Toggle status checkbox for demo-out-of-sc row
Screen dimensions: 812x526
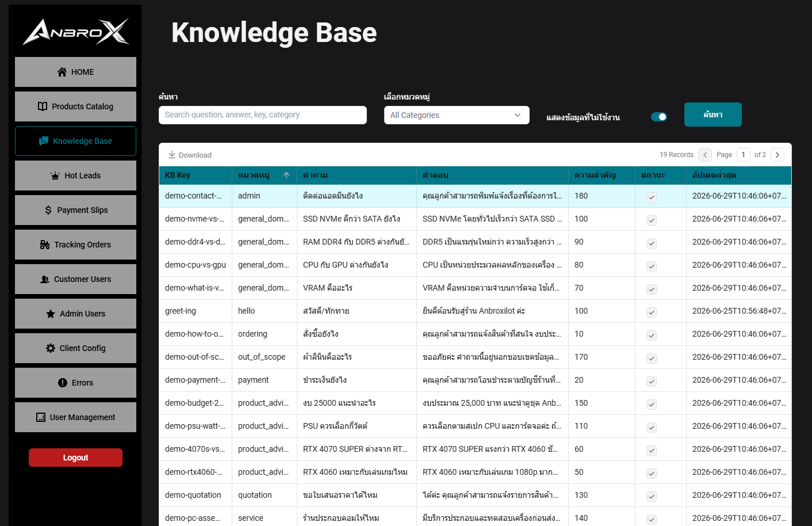pos(652,359)
